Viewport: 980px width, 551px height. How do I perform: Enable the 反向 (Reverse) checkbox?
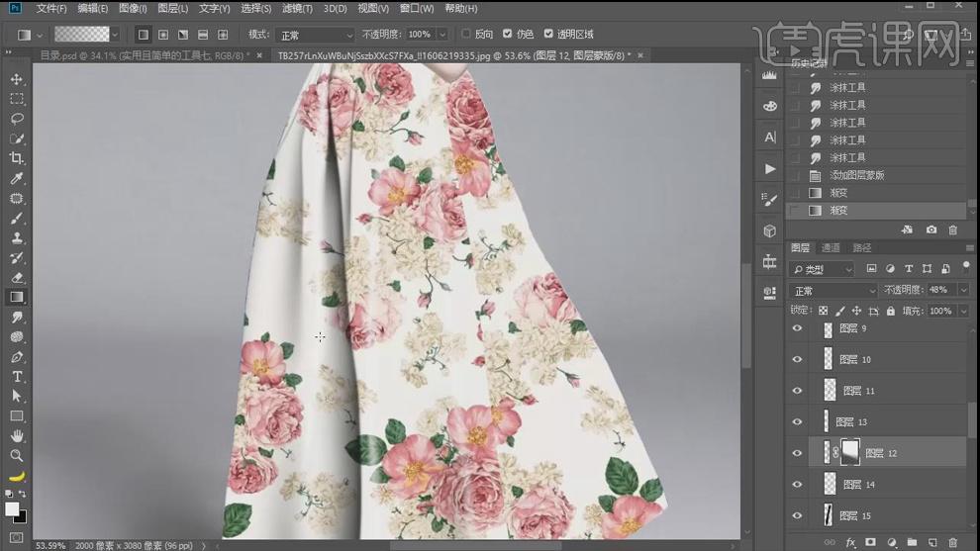click(x=466, y=34)
